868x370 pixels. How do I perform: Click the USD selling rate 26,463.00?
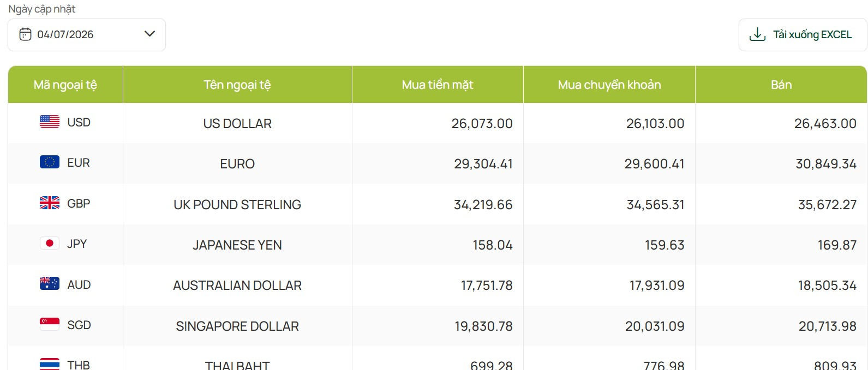coord(825,124)
